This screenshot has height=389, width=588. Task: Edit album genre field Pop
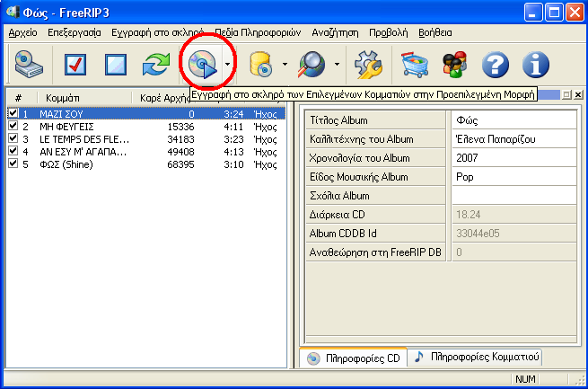coord(514,177)
